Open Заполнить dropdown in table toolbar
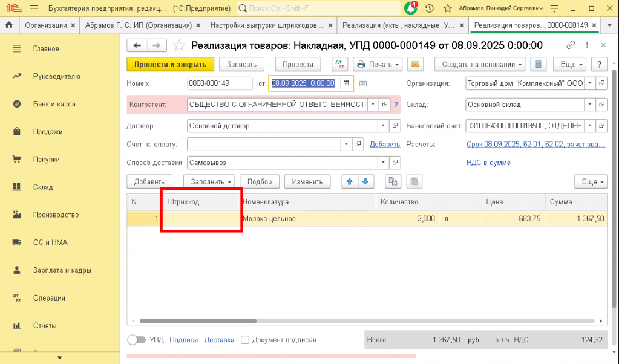Screen dimensions: 619x364 click(209, 181)
